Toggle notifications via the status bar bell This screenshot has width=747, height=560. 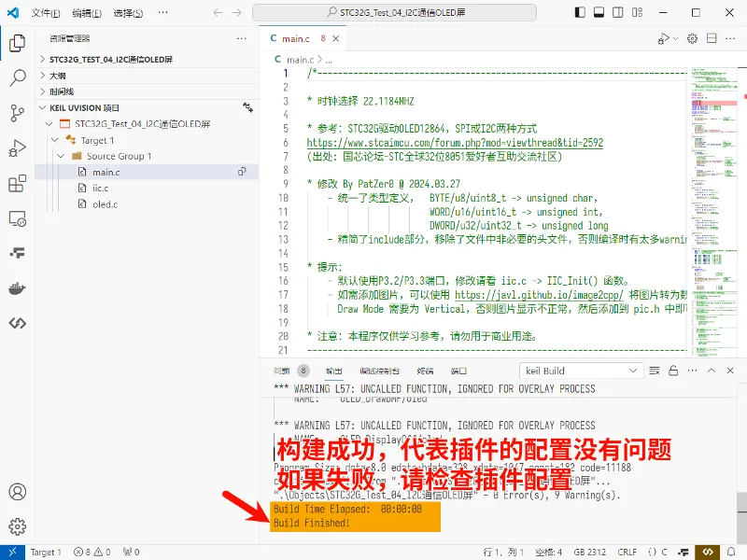click(733, 552)
